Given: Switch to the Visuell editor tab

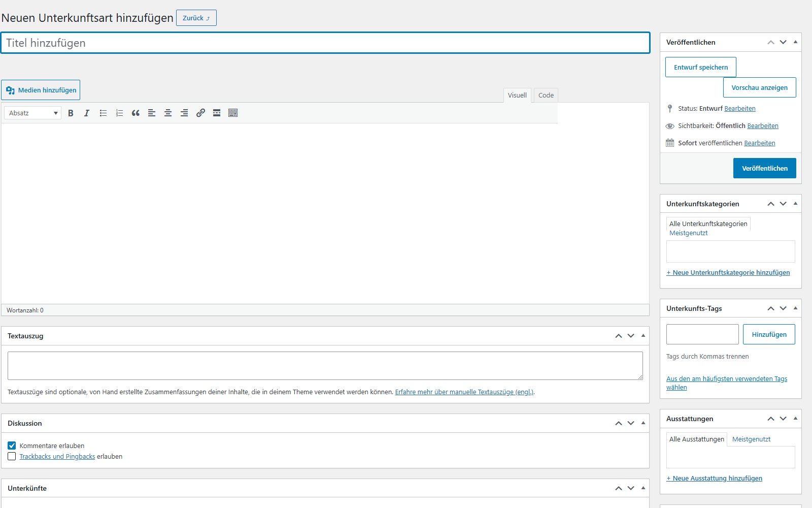Looking at the screenshot, I should (x=517, y=95).
